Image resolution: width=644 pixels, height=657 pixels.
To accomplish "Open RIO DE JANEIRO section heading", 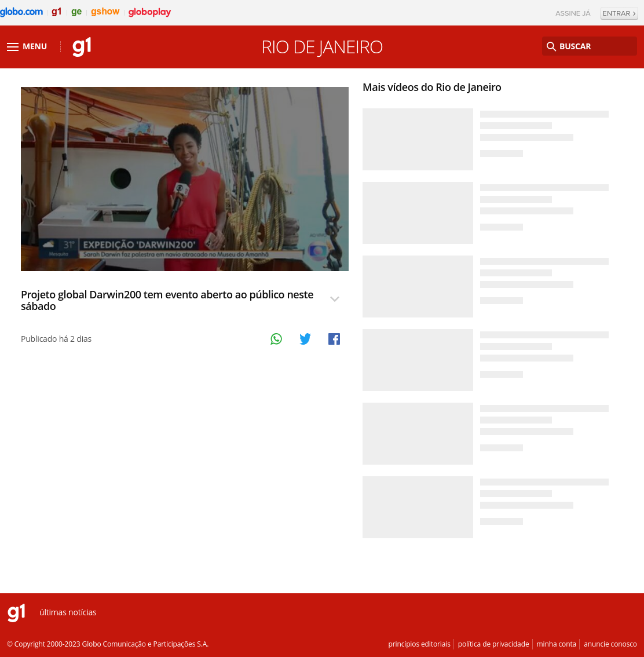I will coord(322,47).
